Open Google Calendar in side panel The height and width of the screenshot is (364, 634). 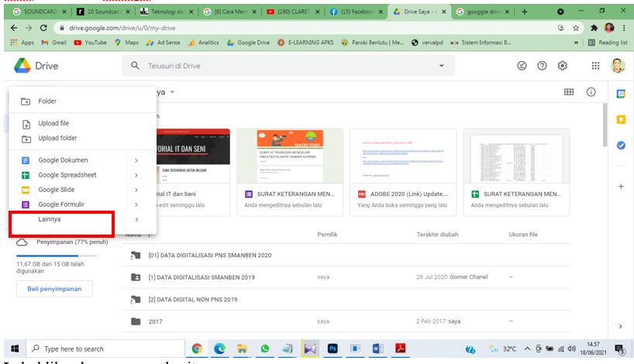click(x=621, y=93)
